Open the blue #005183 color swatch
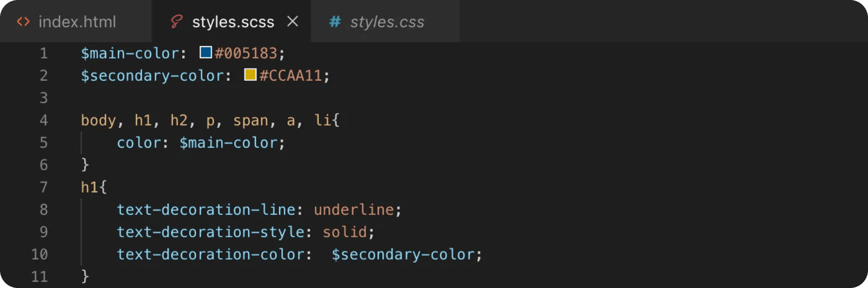Screen dimensions: 868x288 click(206, 52)
